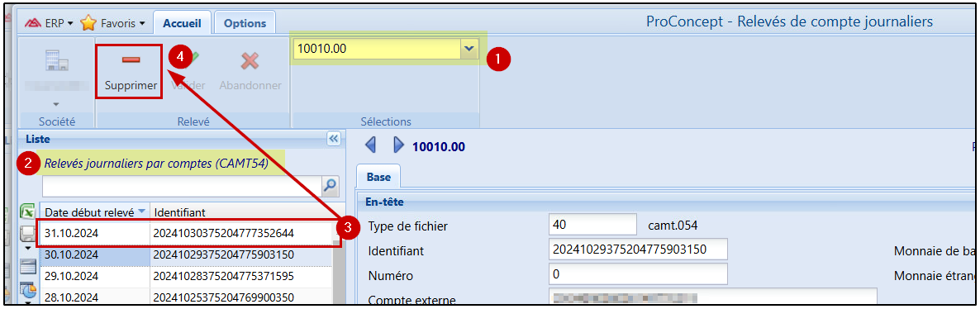Collapse the Liste panel with double chevron
The width and height of the screenshot is (980, 309).
pos(333,138)
